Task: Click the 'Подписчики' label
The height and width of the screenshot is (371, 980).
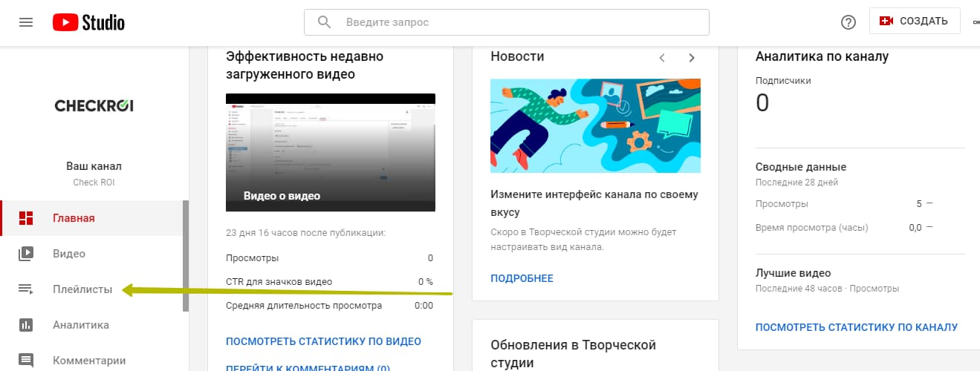Action: [x=783, y=80]
